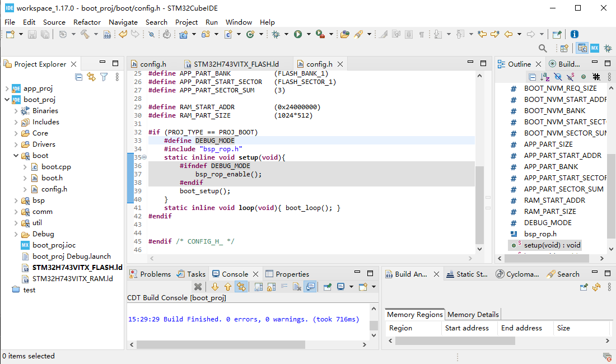
Task: Open the New file dropdown arrow
Action: coord(21,34)
